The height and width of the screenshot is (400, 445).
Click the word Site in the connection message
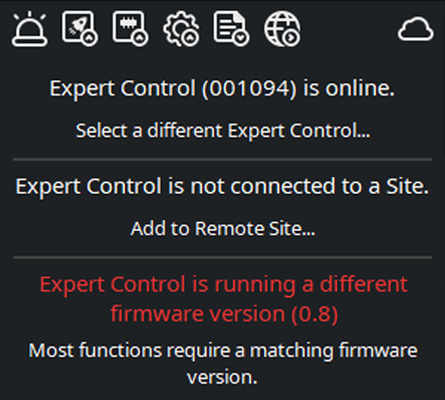pyautogui.click(x=407, y=186)
